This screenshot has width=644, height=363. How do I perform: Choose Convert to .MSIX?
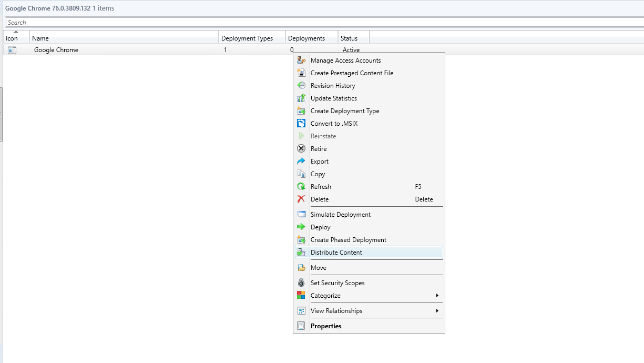(x=369, y=124)
